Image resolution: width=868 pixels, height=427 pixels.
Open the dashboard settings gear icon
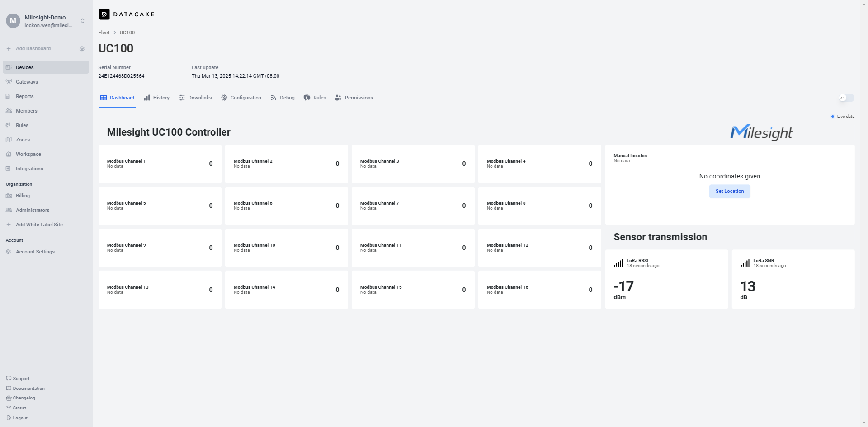click(x=82, y=49)
